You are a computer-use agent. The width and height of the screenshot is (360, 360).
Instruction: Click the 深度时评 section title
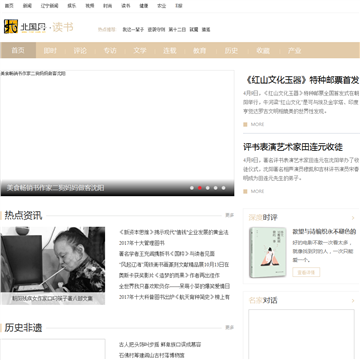pyautogui.click(x=263, y=218)
